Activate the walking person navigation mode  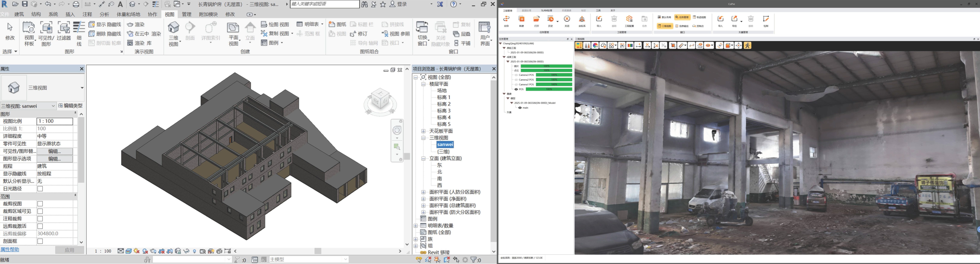coord(748,46)
